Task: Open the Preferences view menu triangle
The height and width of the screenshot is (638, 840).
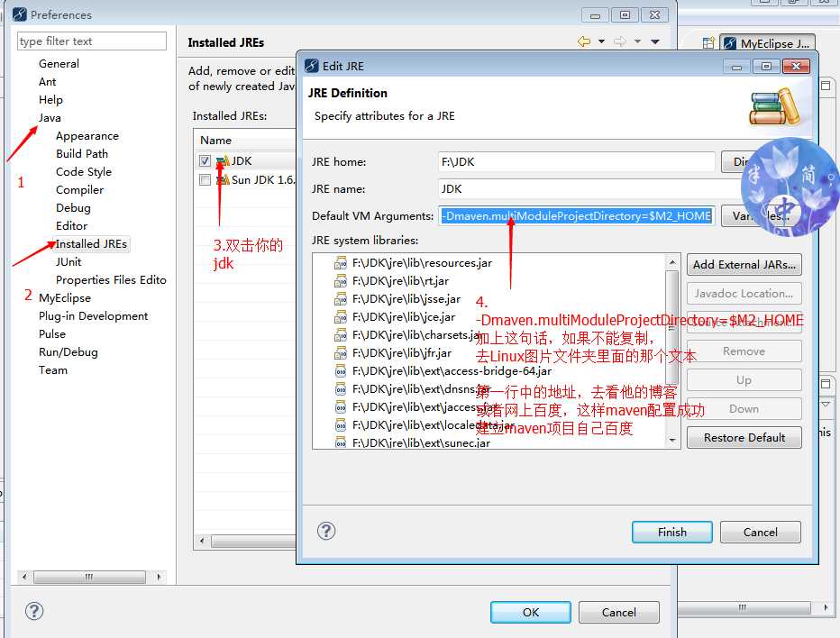Action: [x=655, y=41]
